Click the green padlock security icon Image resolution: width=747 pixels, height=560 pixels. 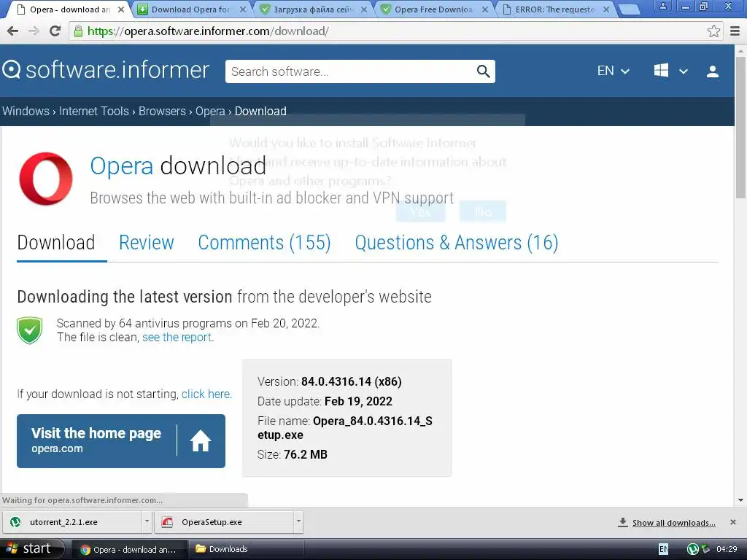tap(79, 31)
